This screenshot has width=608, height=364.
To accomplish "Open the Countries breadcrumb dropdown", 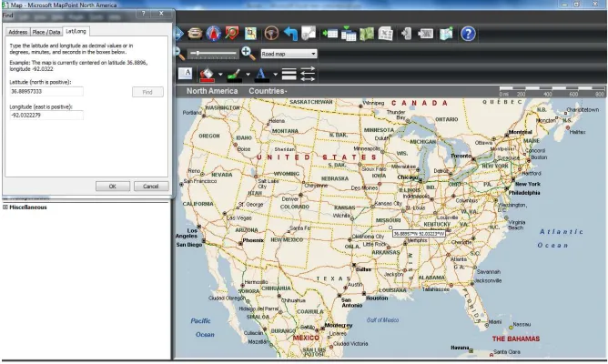I will pos(268,91).
